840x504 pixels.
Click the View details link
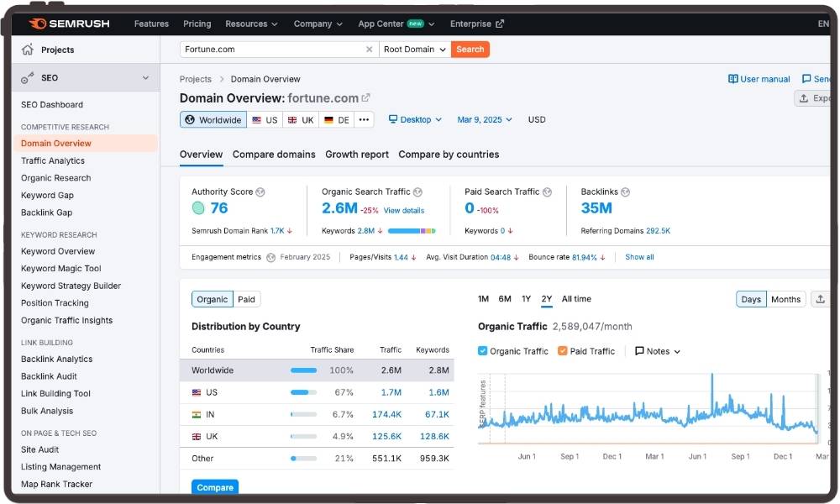click(404, 211)
